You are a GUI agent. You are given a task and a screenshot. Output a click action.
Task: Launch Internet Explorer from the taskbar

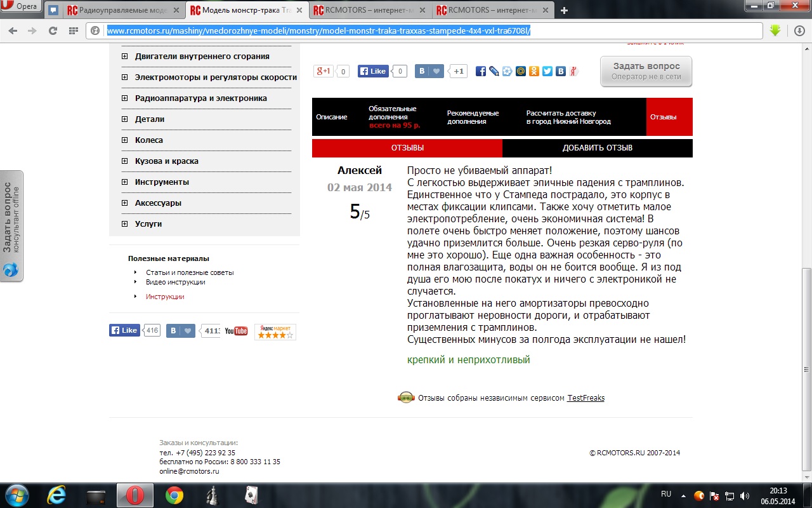point(56,495)
